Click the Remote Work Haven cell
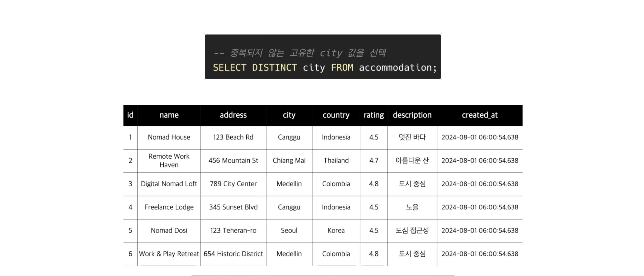The image size is (644, 276). [169, 160]
